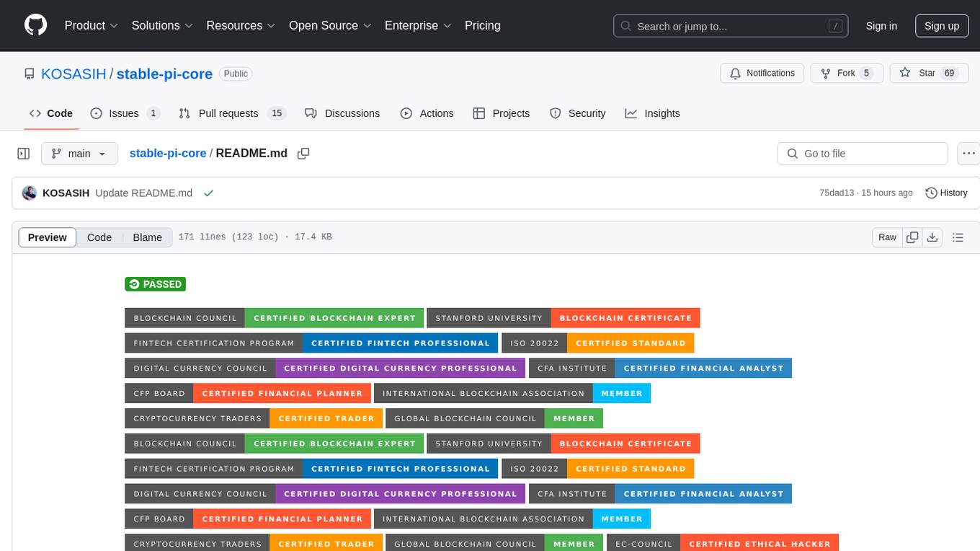Click the first Certified Fintech Professional badge
The width and height of the screenshot is (980, 551).
(311, 343)
